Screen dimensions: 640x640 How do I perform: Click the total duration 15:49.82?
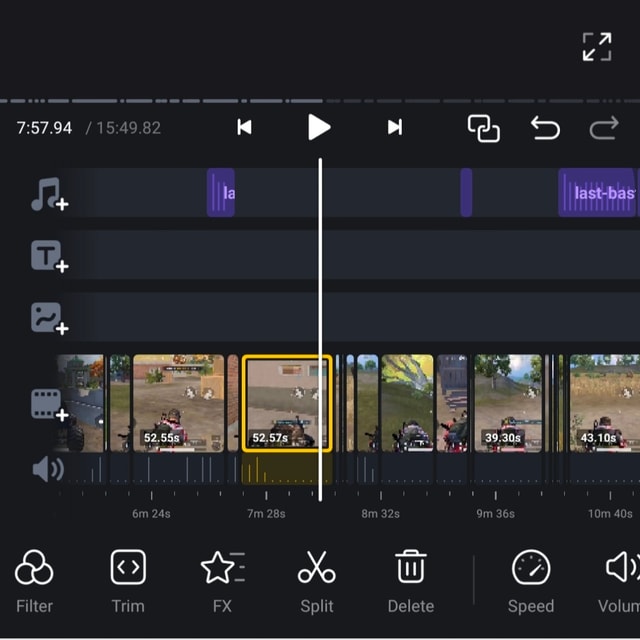(x=129, y=128)
